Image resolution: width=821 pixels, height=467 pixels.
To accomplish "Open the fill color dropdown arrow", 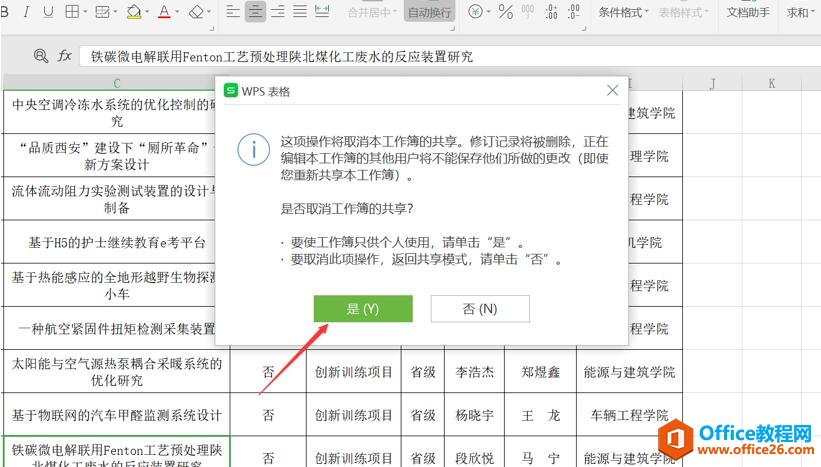I will [148, 12].
